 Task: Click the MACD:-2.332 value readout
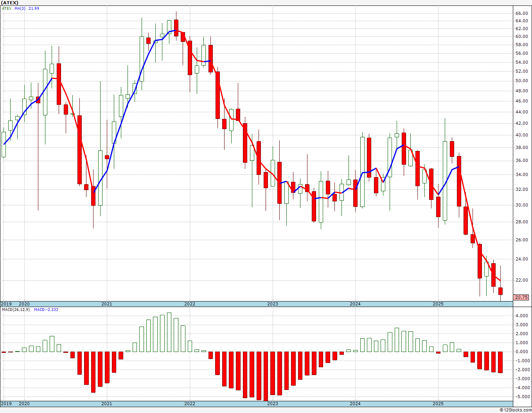point(46,309)
